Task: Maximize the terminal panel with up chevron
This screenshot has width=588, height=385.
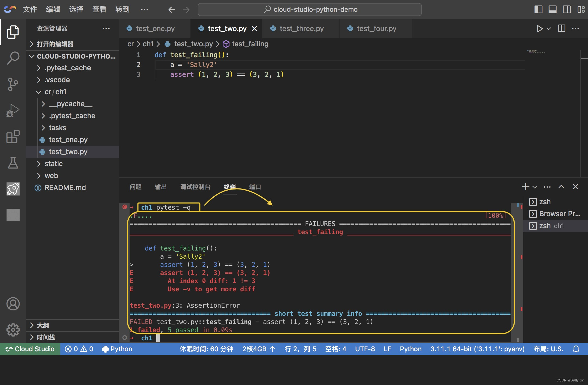Action: tap(561, 187)
